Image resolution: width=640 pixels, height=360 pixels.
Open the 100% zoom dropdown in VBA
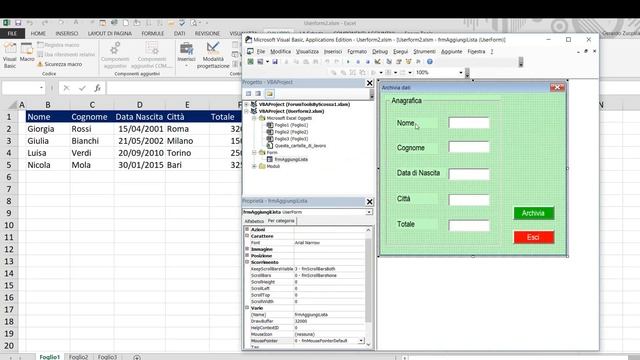(461, 73)
